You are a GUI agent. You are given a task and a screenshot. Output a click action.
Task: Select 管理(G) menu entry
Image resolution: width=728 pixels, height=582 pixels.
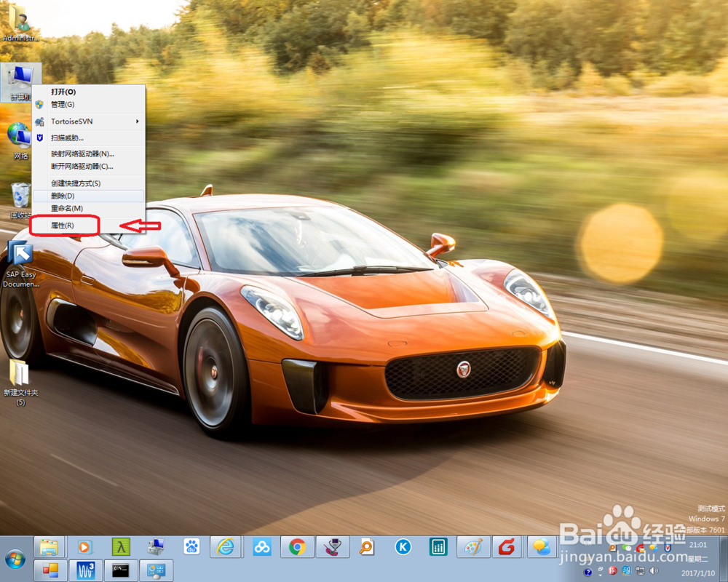[x=88, y=105]
